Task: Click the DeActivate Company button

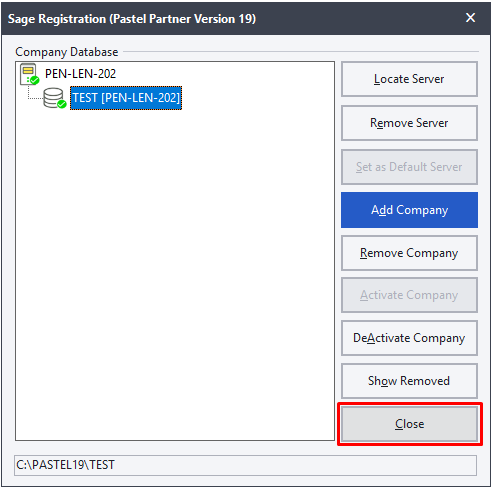Action: (409, 338)
